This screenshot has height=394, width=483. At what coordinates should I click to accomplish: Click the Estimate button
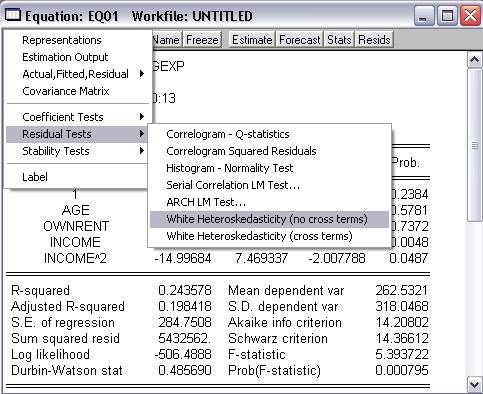point(252,40)
